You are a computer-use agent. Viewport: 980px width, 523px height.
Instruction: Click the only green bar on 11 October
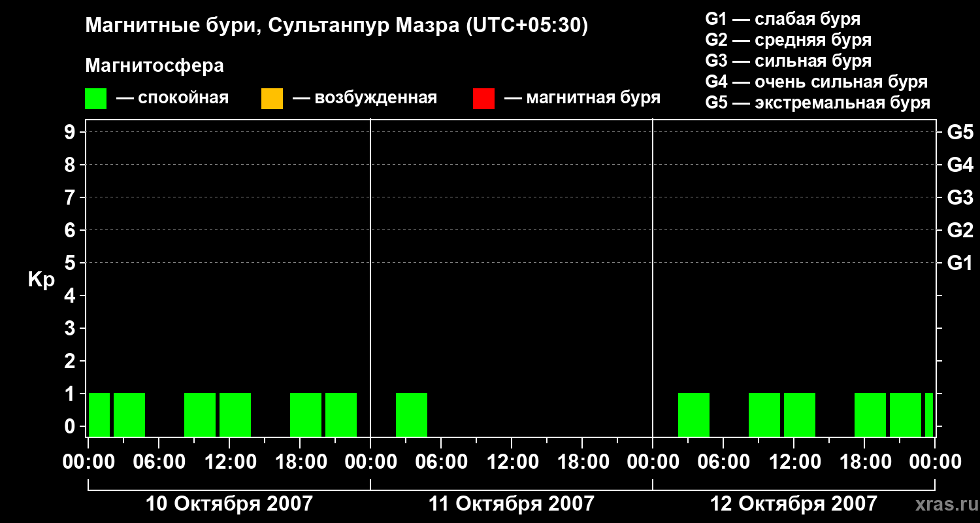click(x=412, y=414)
